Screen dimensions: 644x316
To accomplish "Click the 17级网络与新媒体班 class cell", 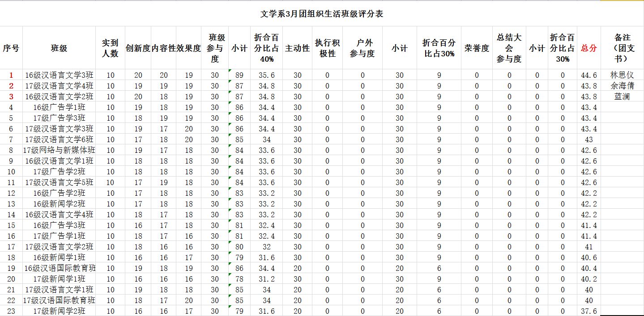I will [x=59, y=150].
